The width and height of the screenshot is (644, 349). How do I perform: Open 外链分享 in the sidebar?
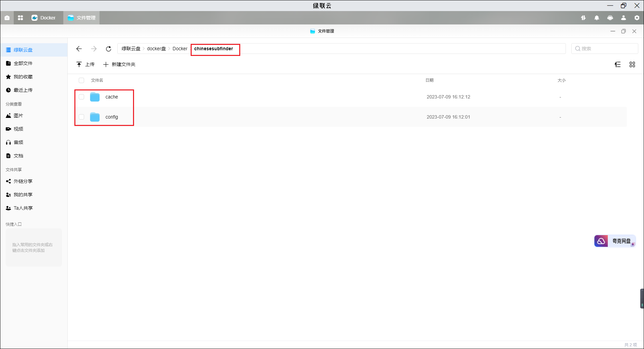coord(23,181)
